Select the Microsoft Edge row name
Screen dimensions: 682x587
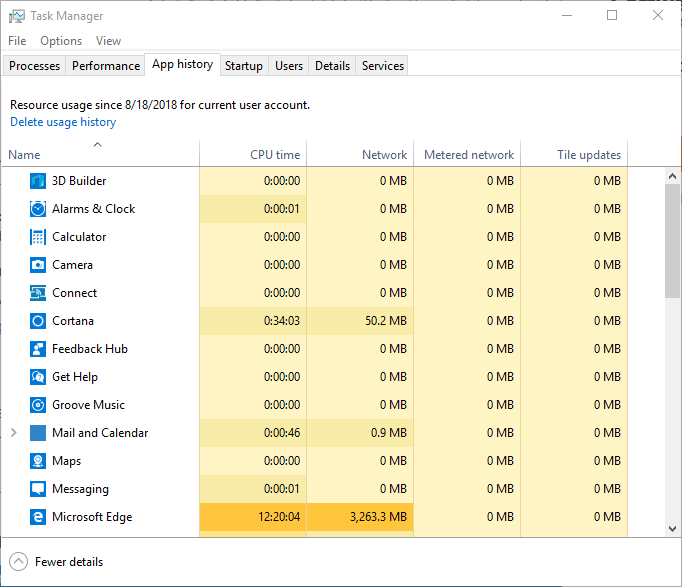click(92, 517)
